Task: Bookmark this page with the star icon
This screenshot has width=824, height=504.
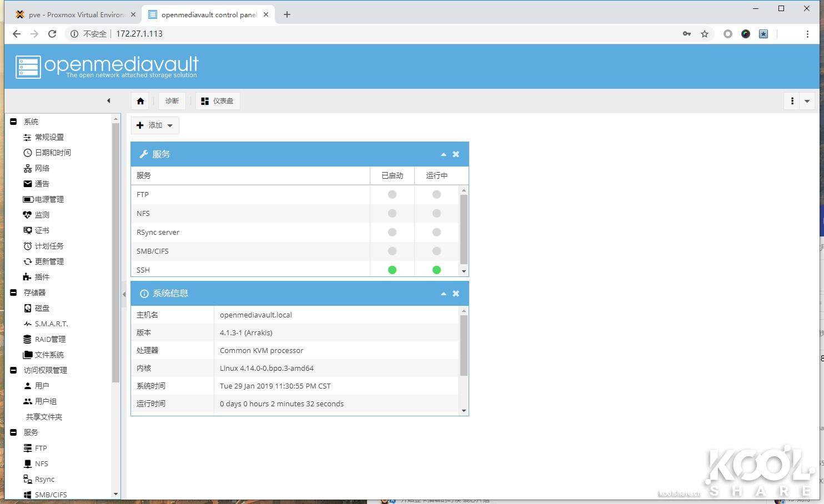Action: pyautogui.click(x=705, y=34)
